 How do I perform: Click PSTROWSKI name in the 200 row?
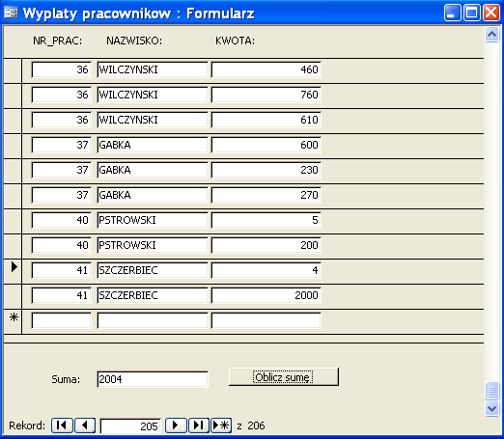(153, 245)
